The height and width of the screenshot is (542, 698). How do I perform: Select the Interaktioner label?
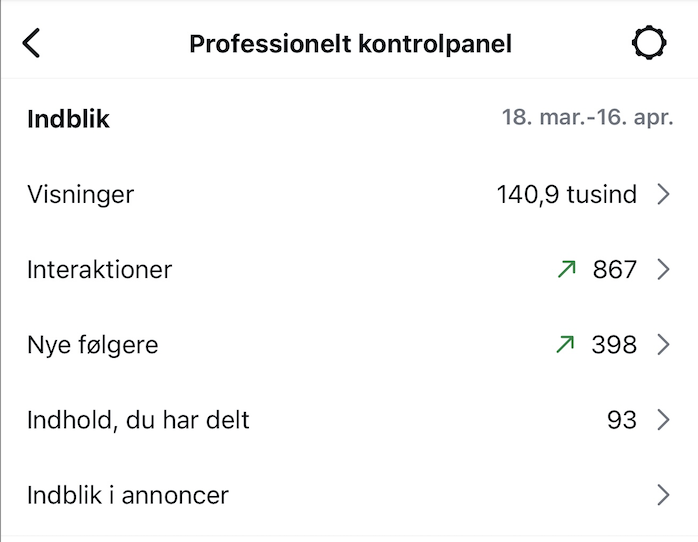(x=99, y=269)
